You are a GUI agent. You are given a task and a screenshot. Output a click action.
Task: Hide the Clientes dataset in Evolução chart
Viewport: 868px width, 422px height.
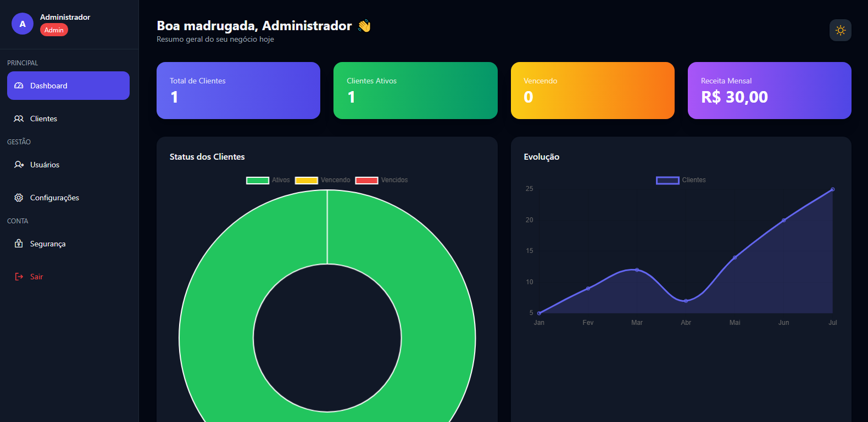click(x=681, y=180)
